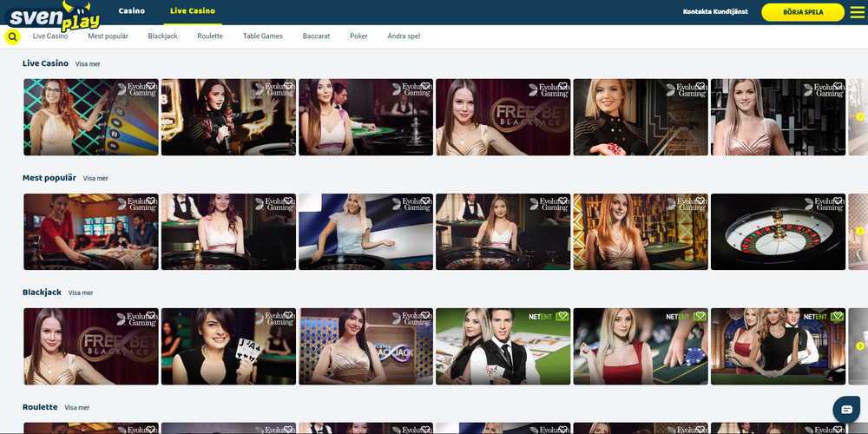Open Mest populär in the category bar

[x=108, y=36]
